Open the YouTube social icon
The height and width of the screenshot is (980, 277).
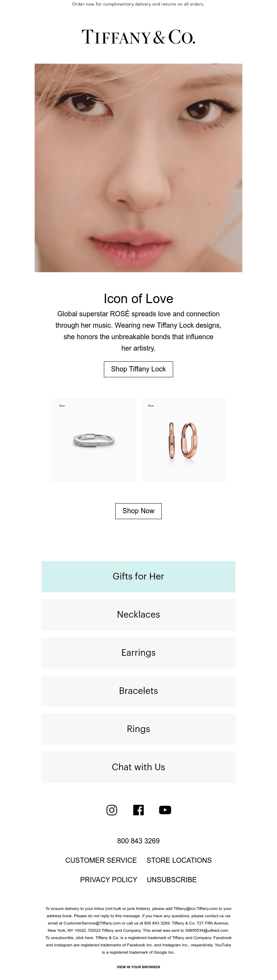165,810
